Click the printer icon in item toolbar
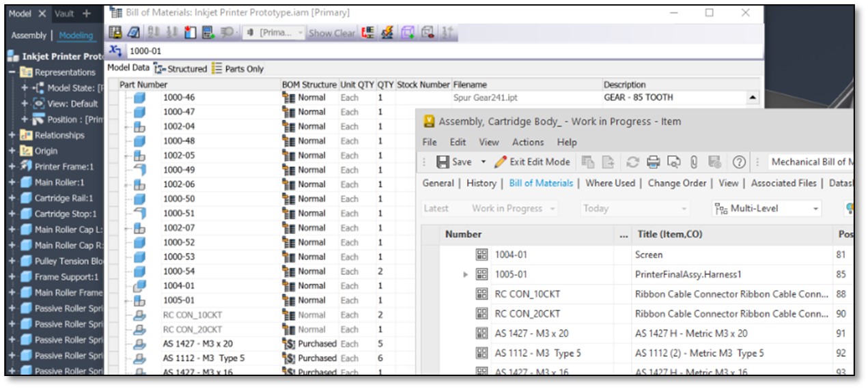The width and height of the screenshot is (868, 389). (x=654, y=162)
